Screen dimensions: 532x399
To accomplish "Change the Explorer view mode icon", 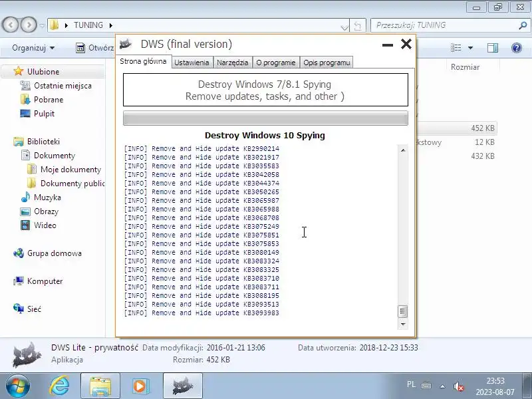I will pyautogui.click(x=456, y=48).
